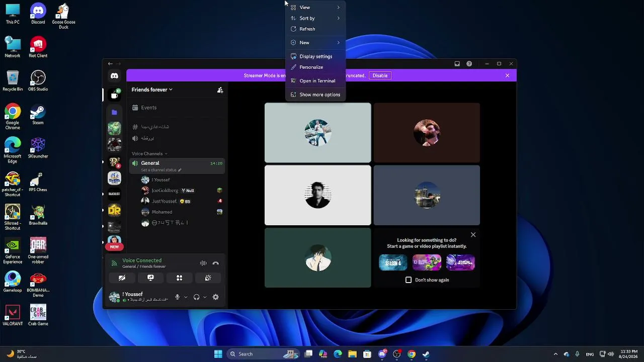The height and width of the screenshot is (362, 644).
Task: Open Riot Client desktop icon
Action: (x=38, y=47)
